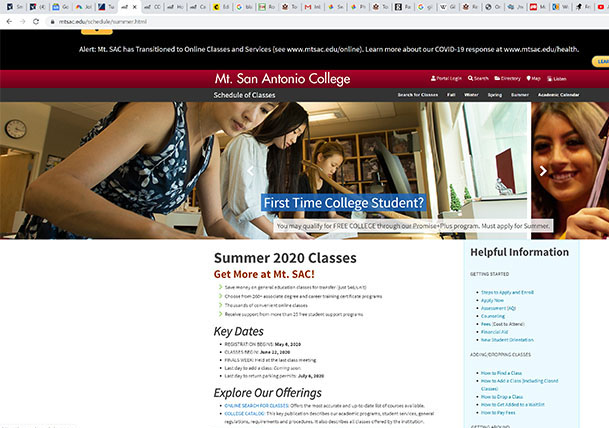The width and height of the screenshot is (609, 428).
Task: Close the active browser tab
Action: [135, 7]
